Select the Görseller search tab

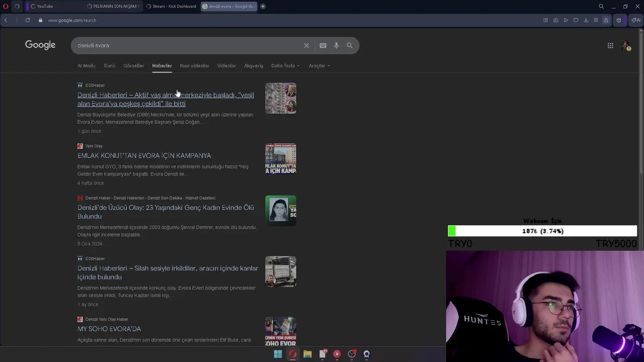tap(133, 66)
